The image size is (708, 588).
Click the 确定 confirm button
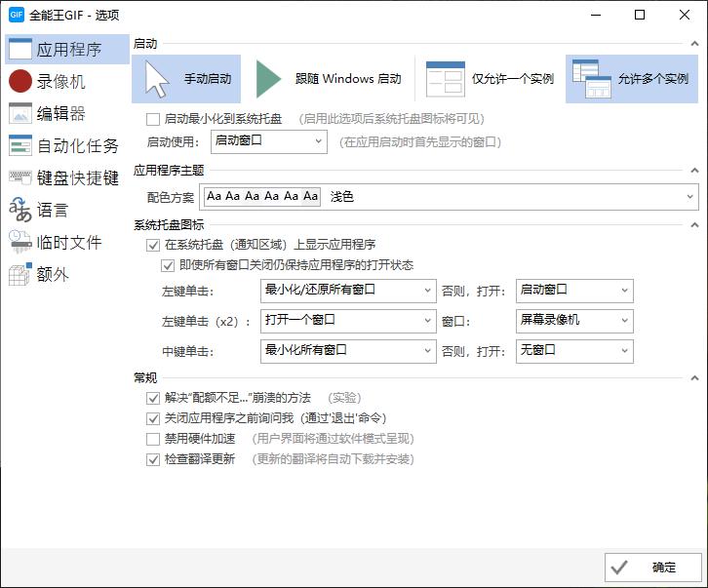[x=652, y=568]
